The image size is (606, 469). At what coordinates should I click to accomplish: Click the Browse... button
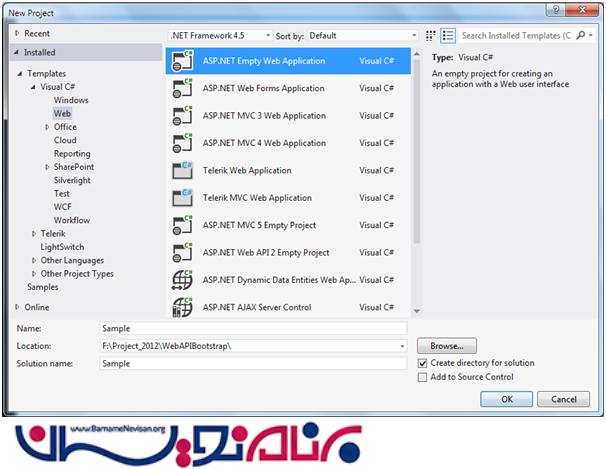point(447,346)
